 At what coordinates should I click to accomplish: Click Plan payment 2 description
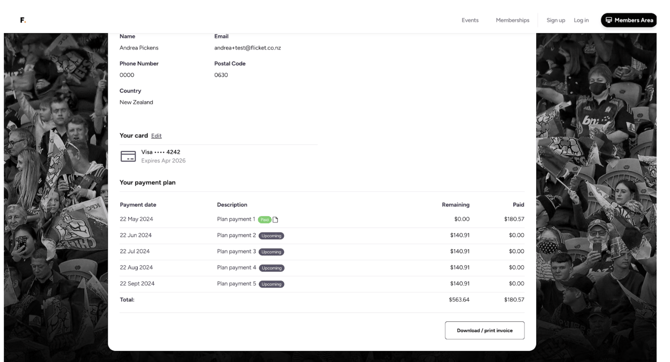pyautogui.click(x=236, y=235)
